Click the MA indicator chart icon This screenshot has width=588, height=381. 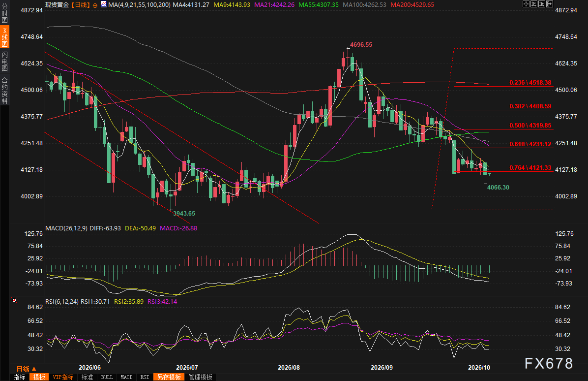pyautogui.click(x=104, y=4)
